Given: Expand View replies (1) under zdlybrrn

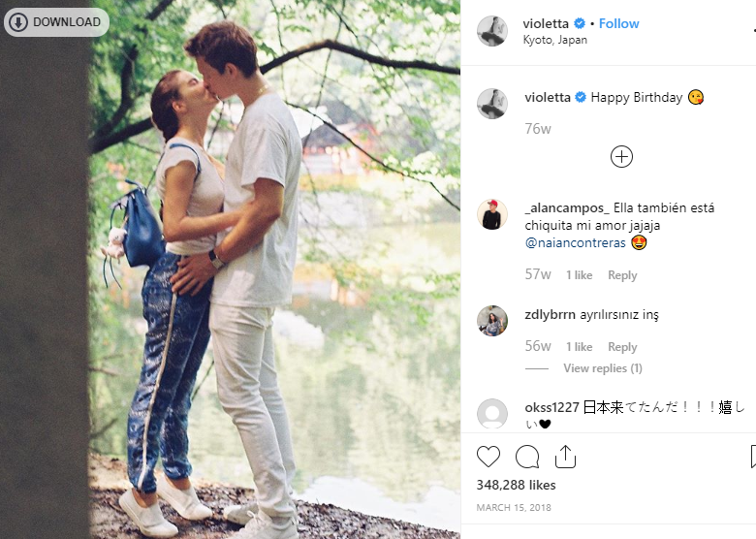Looking at the screenshot, I should (x=603, y=368).
